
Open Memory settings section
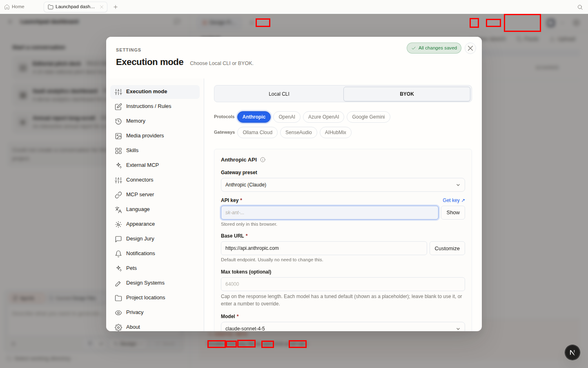155,121
